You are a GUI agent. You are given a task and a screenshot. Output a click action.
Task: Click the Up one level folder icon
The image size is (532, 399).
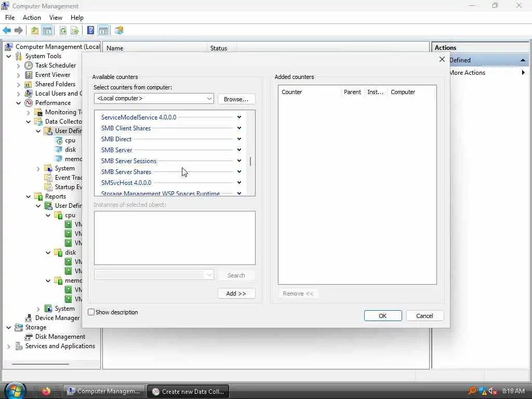click(35, 31)
